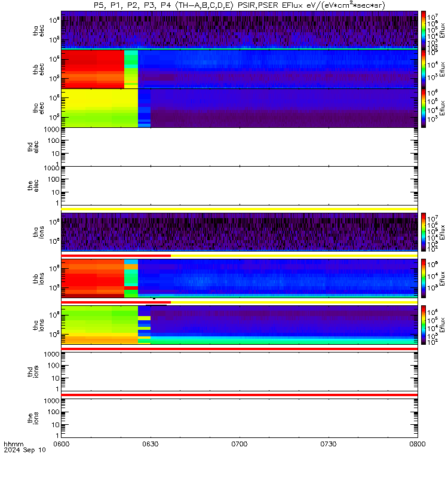Click the color bar beside thb ions panel
The image size is (448, 478).
[x=424, y=278]
